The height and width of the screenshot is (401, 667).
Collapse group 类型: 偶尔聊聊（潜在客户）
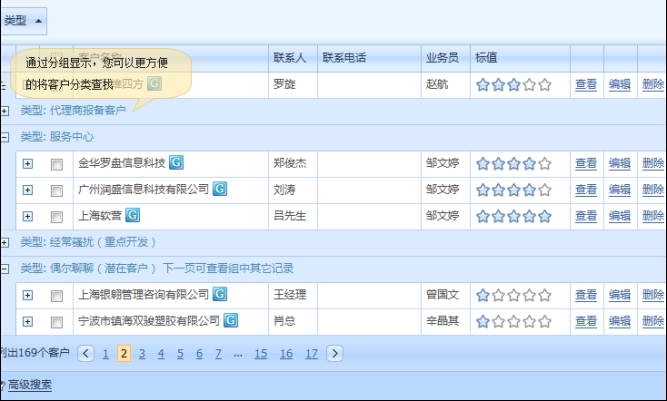[5, 268]
